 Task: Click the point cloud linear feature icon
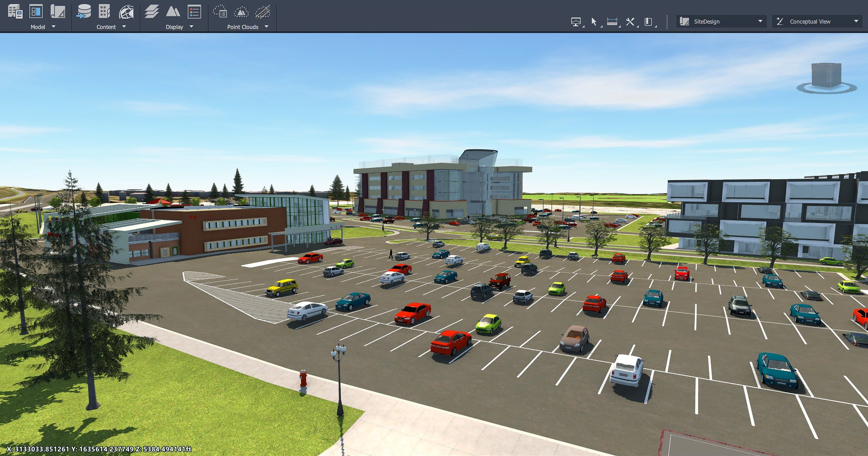[x=263, y=12]
